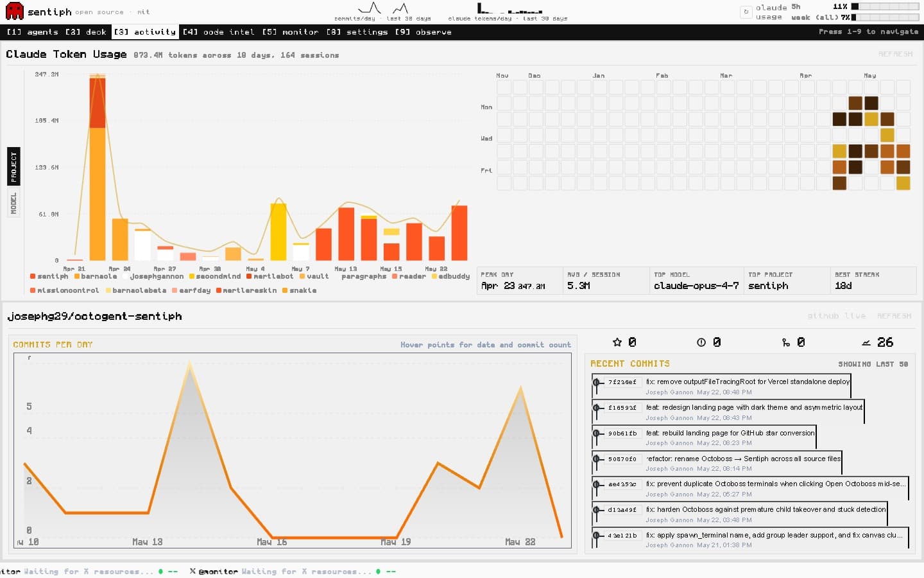
Task: Click the TOP MODEL claude-opus-4-7 value
Action: [696, 286]
